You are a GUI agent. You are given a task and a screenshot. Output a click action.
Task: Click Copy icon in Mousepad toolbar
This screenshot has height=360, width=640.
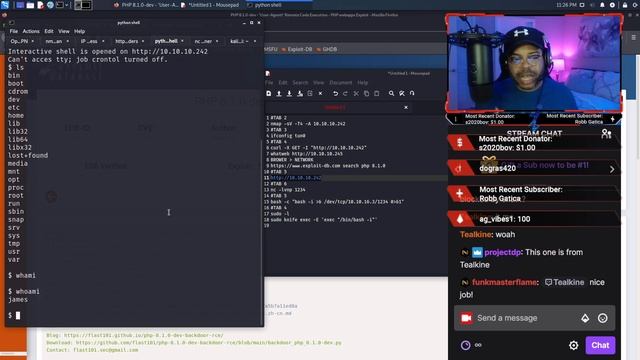click(366, 93)
